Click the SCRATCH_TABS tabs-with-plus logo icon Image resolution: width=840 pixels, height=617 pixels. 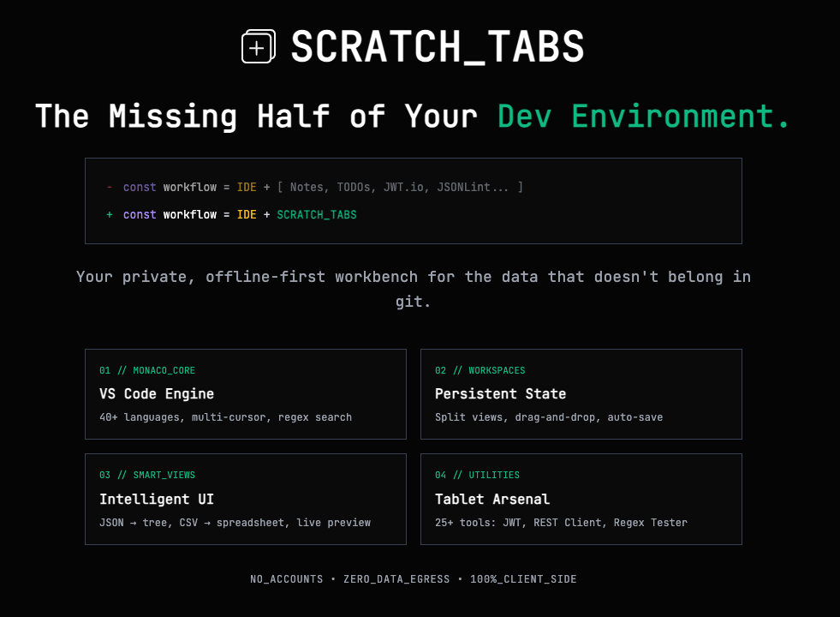point(257,47)
